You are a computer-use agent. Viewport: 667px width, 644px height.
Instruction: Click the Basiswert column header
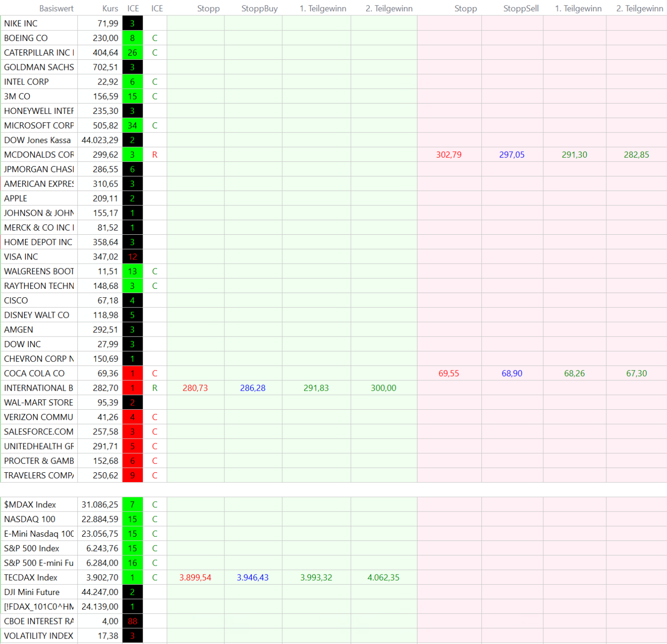(56, 8)
